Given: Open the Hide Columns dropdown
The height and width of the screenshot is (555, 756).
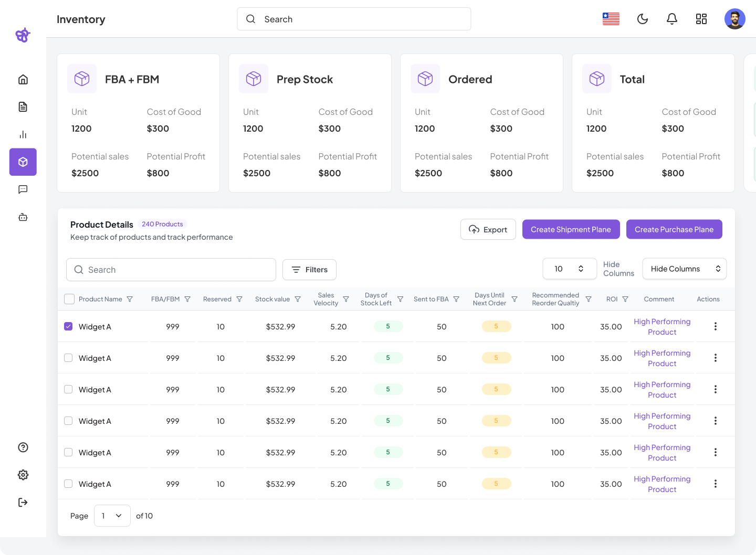Looking at the screenshot, I should (684, 269).
